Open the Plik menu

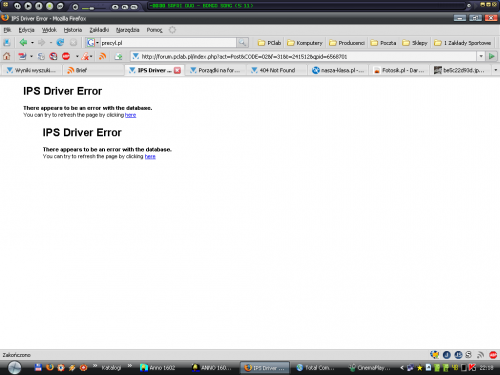coord(7,30)
